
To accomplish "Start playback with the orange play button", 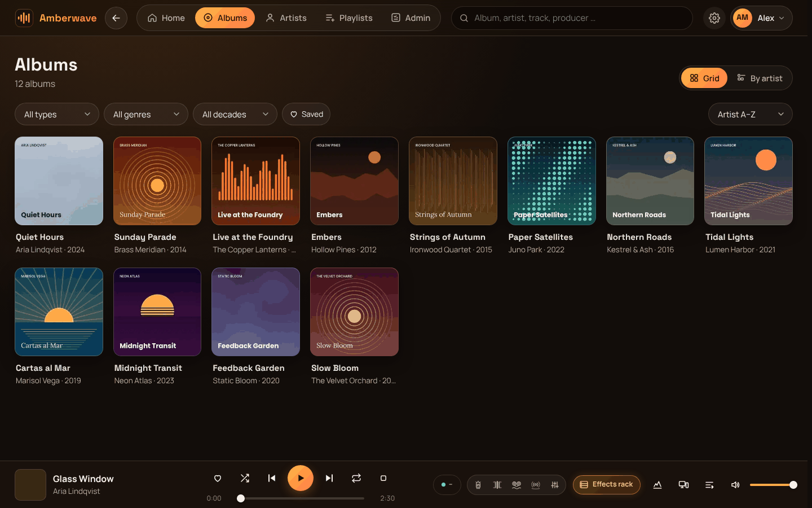I will [x=301, y=478].
